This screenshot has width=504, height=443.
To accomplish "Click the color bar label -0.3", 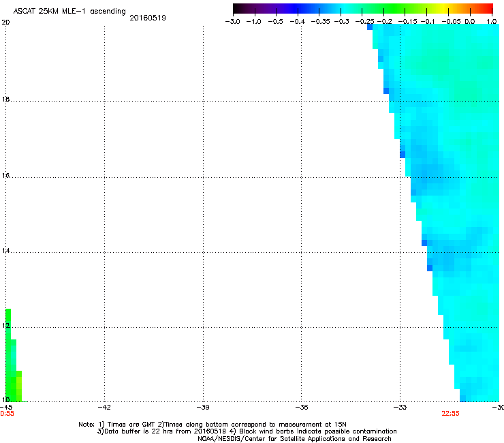I will [x=342, y=22].
